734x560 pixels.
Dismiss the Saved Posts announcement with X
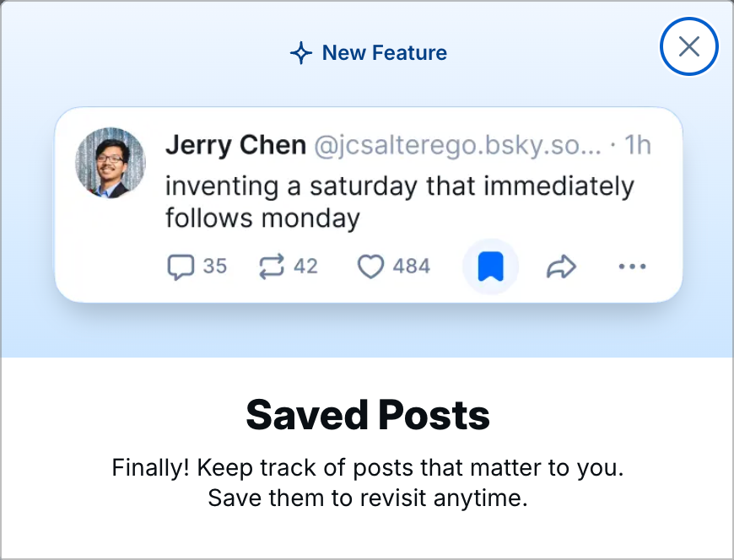688,46
